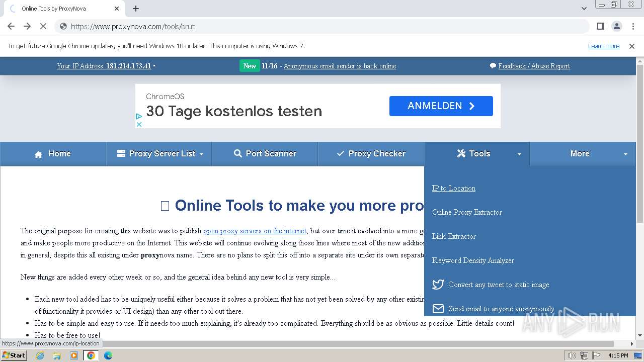644x362 pixels.
Task: Open File Explorer from the taskbar
Action: (x=57, y=355)
